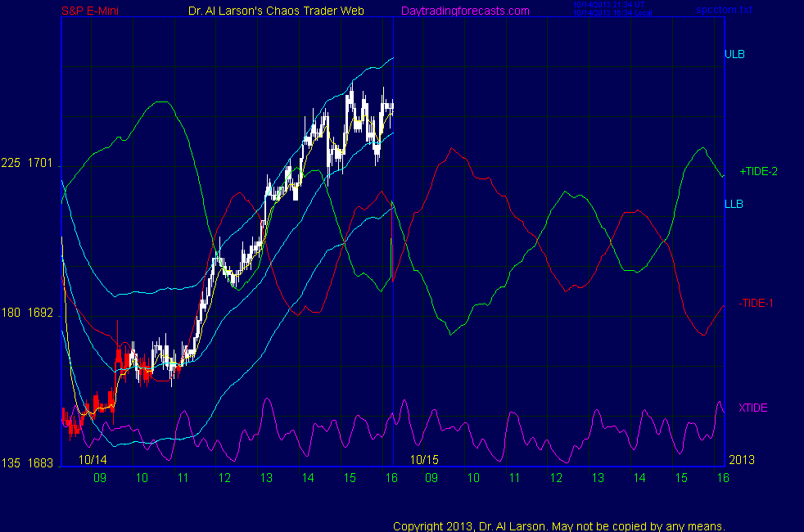804x532 pixels.
Task: Select the -TIDE-1 legend label
Action: pos(756,304)
